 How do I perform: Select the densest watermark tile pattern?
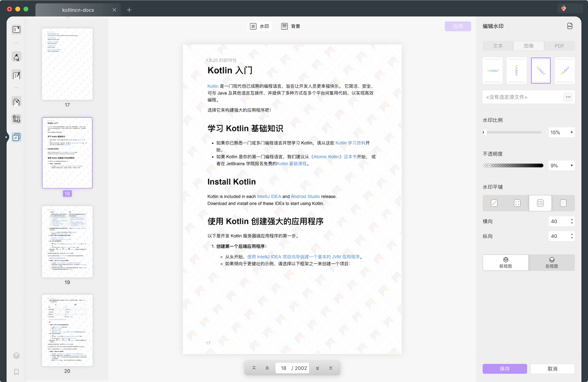563,203
